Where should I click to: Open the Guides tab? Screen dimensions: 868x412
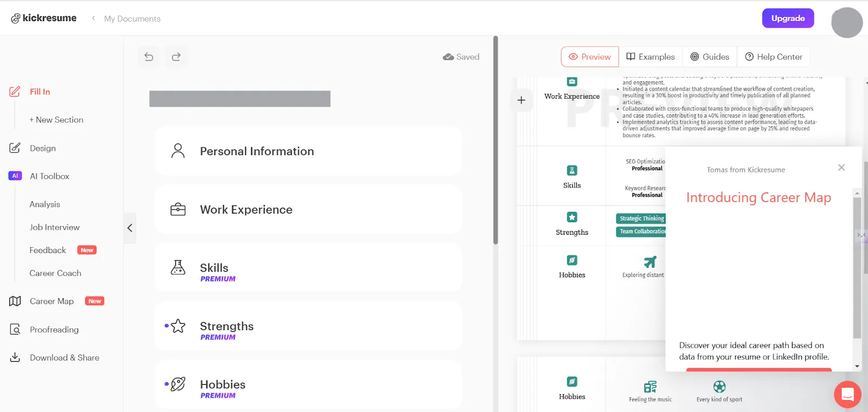tap(710, 56)
